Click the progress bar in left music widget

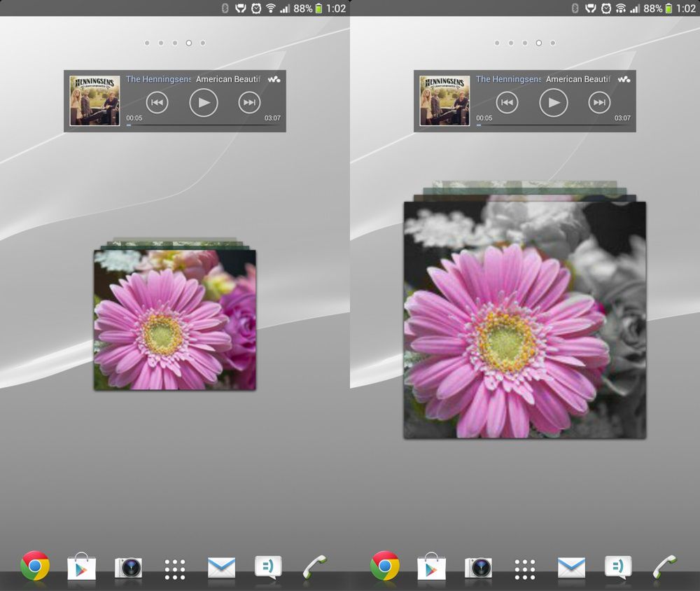tap(204, 125)
